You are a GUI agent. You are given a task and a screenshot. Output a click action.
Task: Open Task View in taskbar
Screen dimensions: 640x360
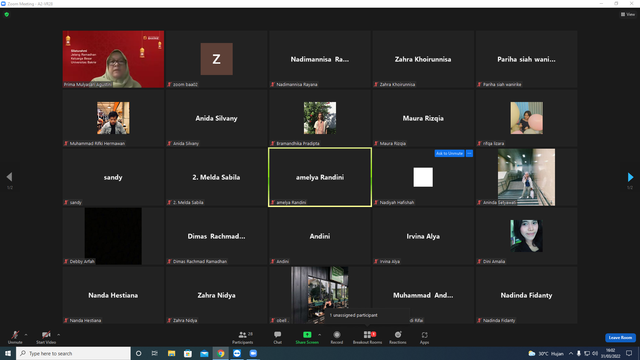(155, 353)
